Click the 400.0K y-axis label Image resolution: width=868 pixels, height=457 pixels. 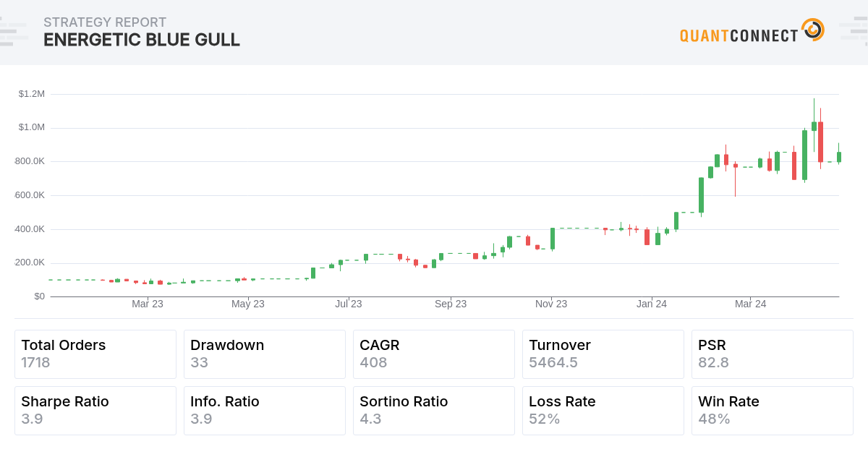[30, 229]
